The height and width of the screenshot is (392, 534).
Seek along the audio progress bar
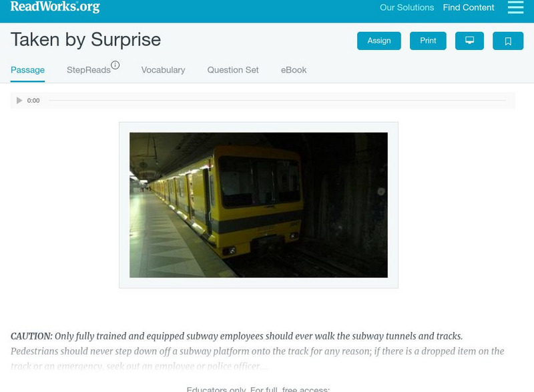click(277, 101)
